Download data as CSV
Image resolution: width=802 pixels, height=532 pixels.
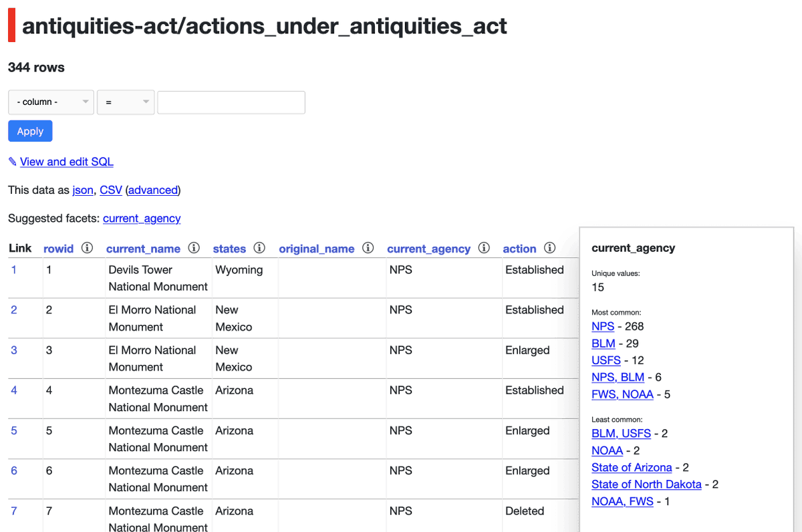tap(111, 190)
